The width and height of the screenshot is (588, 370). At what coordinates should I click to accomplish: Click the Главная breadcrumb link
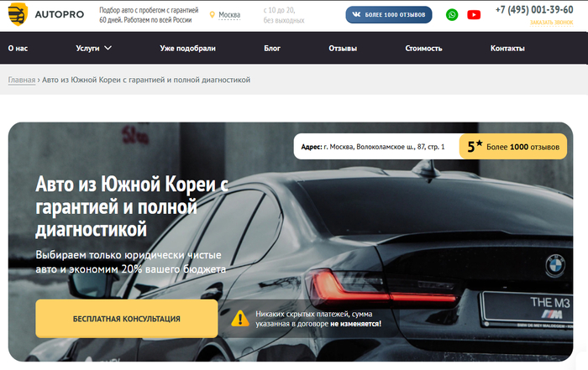[22, 80]
